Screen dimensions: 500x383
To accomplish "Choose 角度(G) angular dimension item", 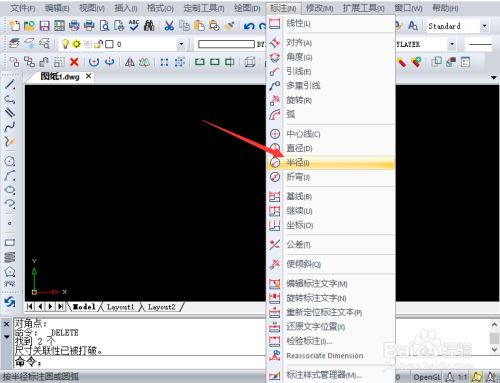I will tap(331, 57).
